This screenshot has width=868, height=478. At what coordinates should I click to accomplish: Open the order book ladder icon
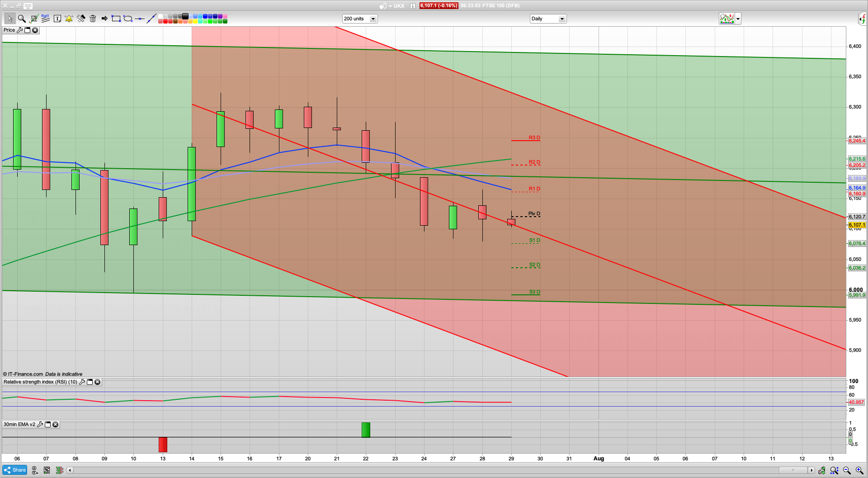(x=59, y=470)
